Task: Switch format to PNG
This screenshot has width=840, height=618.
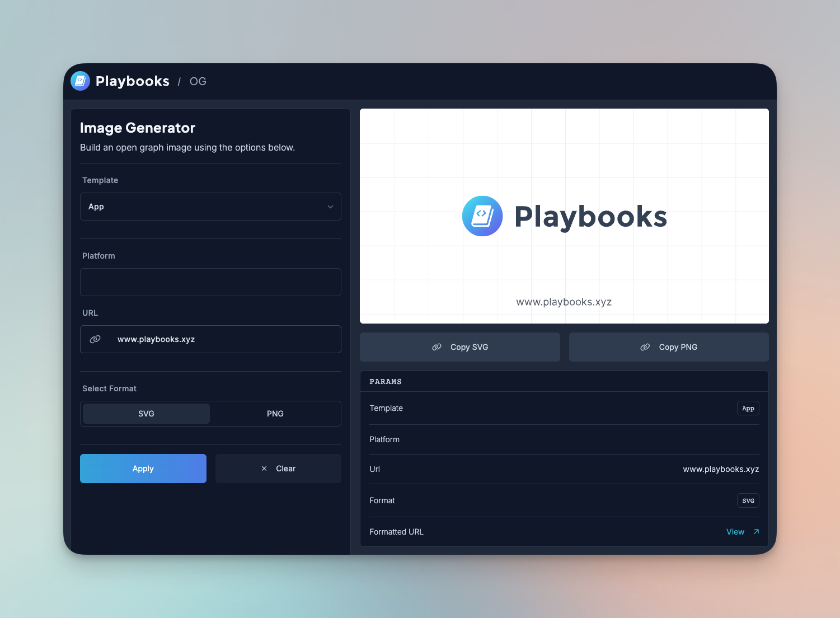Action: [x=275, y=414]
